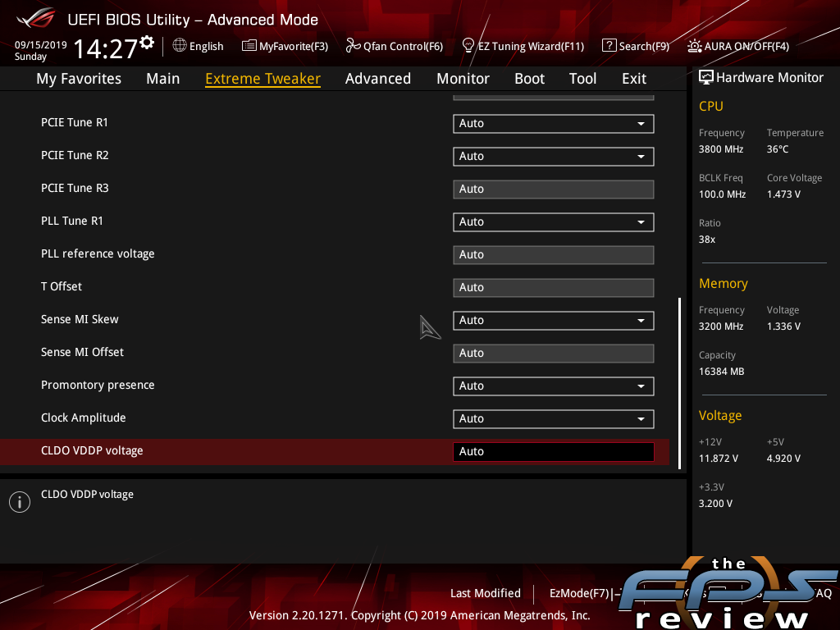Open MyFavorite(F3) shortcut
The width and height of the screenshot is (840, 630).
point(294,46)
